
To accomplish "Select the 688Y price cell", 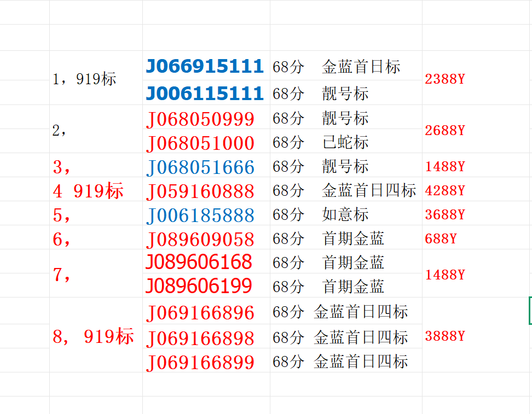I will tap(441, 239).
